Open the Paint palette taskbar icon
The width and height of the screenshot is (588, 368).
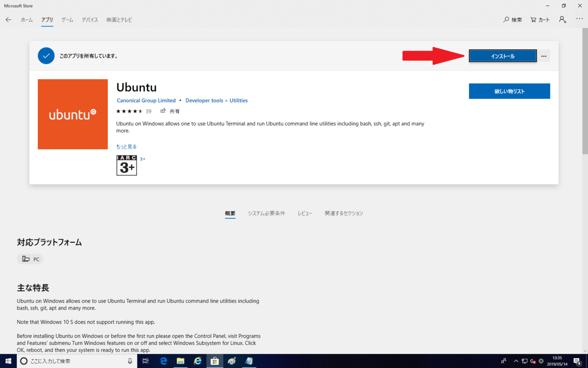232,361
